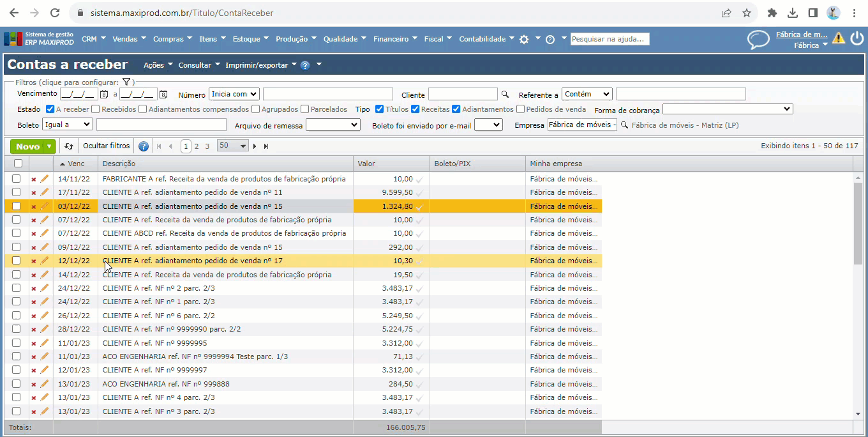Screen dimensions: 868x437
Task: Click the chat speech bubble icon
Action: point(758,40)
